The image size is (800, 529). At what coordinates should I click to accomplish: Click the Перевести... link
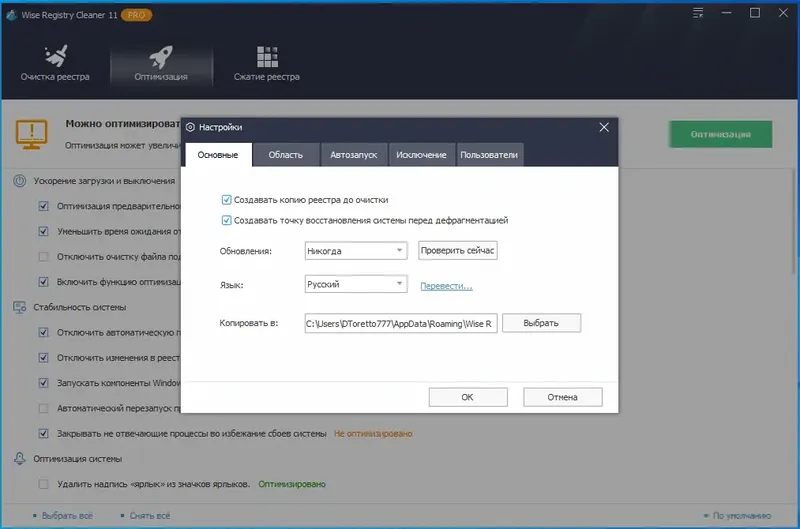[446, 286]
